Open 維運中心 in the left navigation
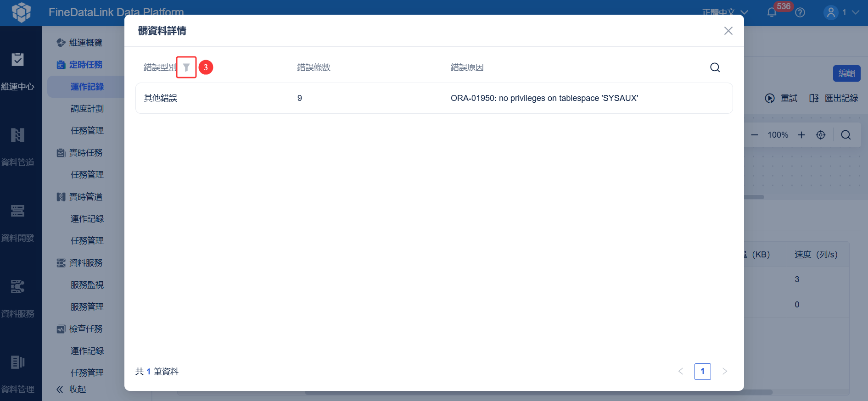 17,71
